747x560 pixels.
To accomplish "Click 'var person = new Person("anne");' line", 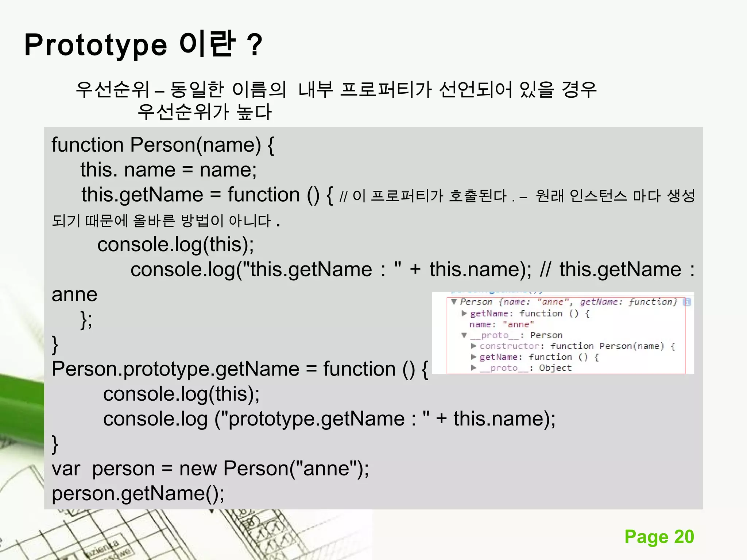I will [x=210, y=468].
